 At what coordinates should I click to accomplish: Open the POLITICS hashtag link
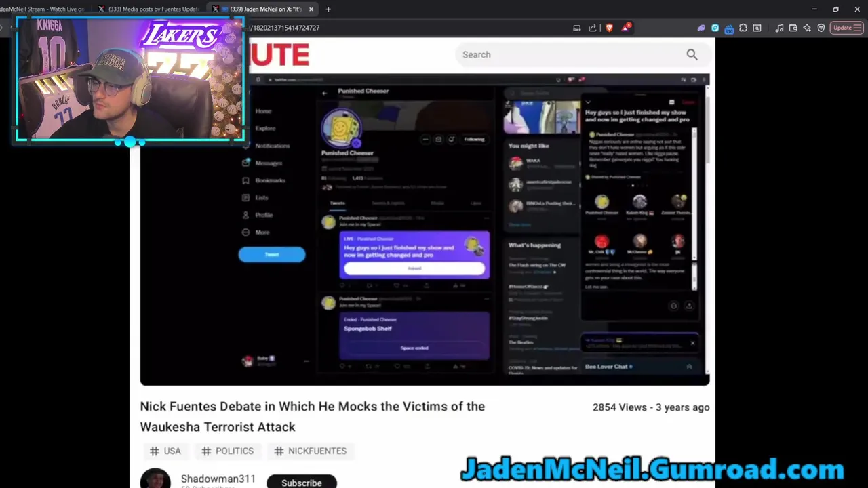(x=228, y=451)
